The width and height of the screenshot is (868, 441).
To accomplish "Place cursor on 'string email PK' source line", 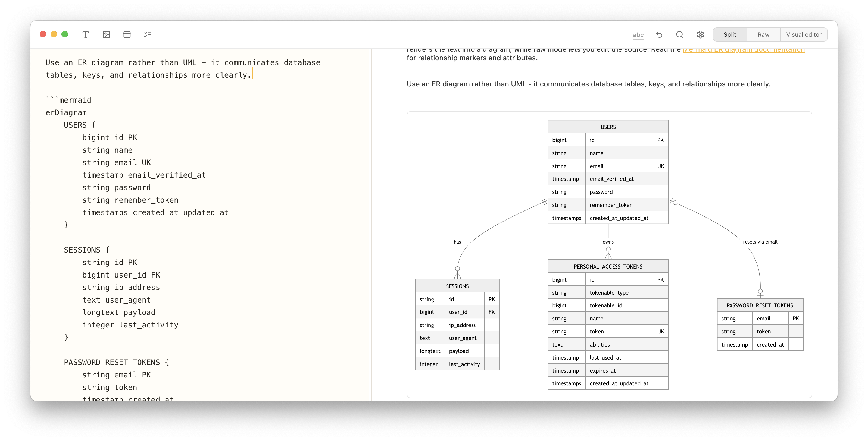I will click(x=117, y=375).
